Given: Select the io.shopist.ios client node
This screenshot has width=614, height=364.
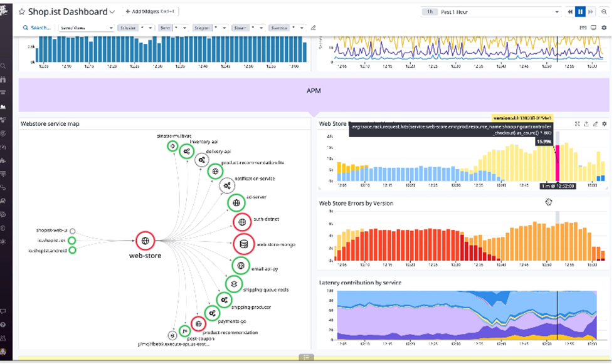Looking at the screenshot, I should [72, 241].
